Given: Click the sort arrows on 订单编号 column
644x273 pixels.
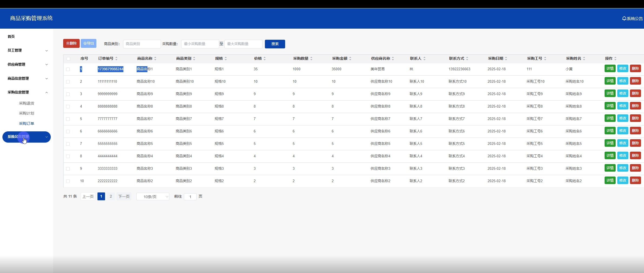Looking at the screenshot, I should click(116, 59).
